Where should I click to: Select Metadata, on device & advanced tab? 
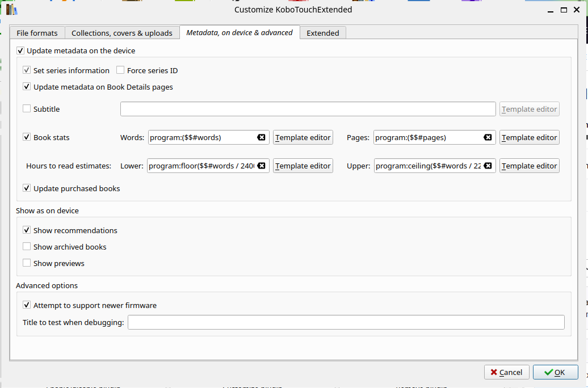pyautogui.click(x=240, y=32)
